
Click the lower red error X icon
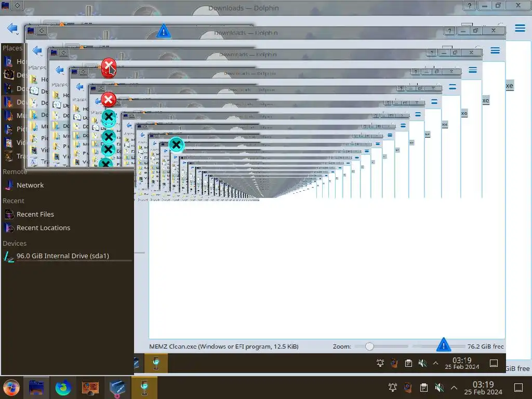click(109, 100)
